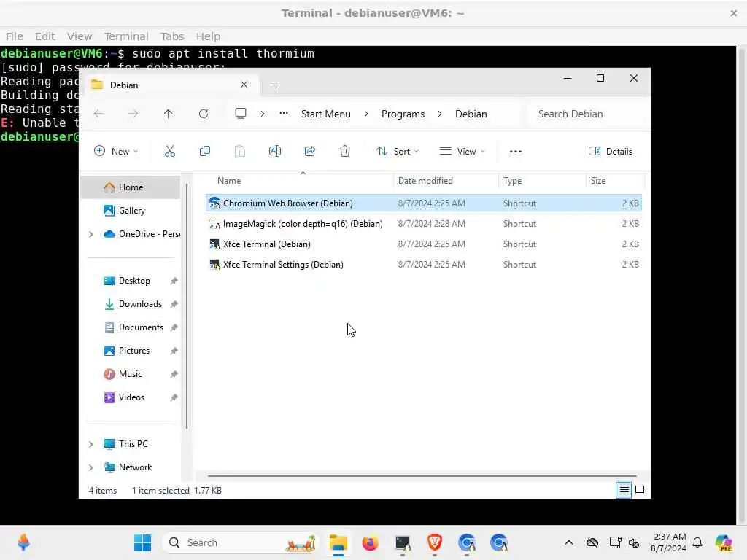This screenshot has width=747, height=560.
Task: Go forward with the right arrow
Action: click(133, 114)
